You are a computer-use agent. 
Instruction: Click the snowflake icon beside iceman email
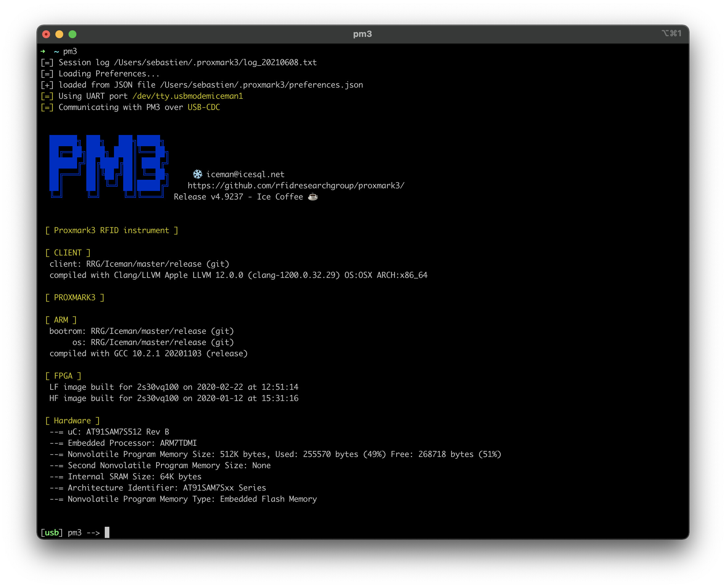click(198, 174)
